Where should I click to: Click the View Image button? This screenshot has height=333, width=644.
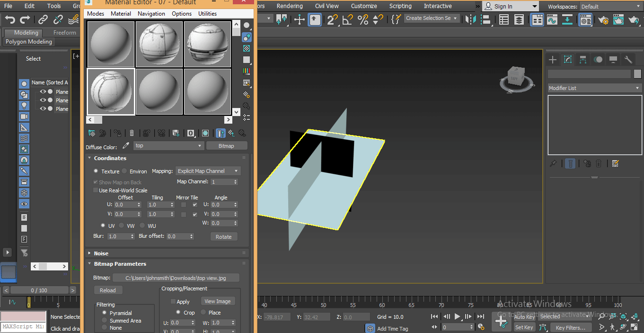coord(218,301)
